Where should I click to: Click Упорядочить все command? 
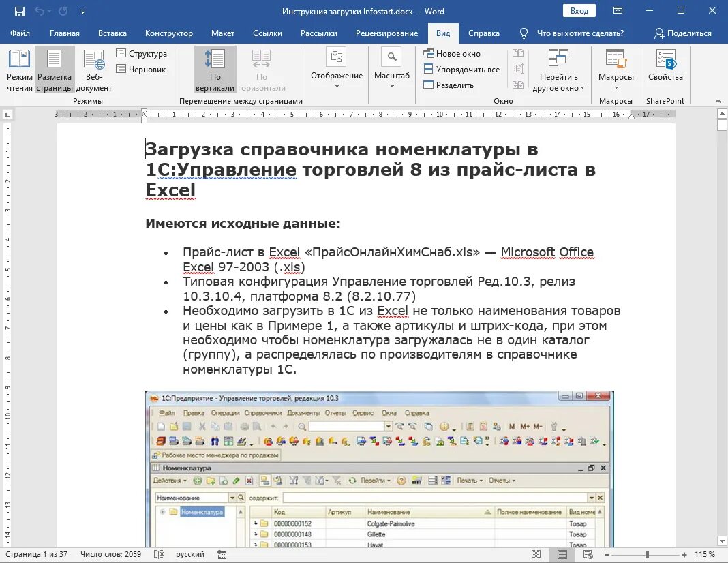point(461,69)
